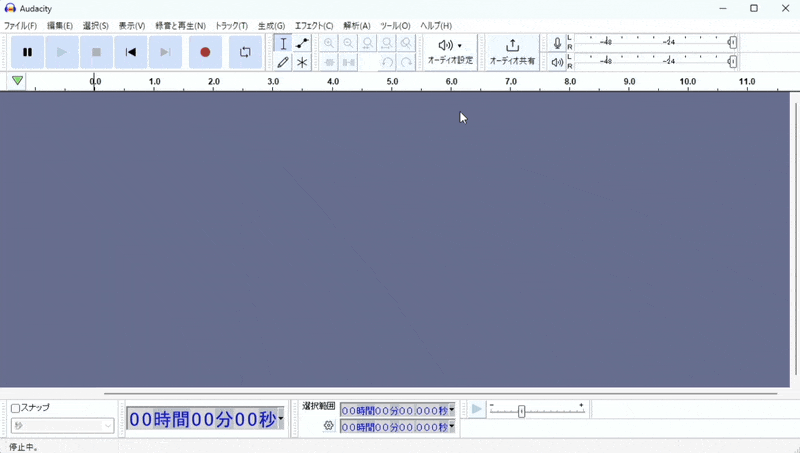Viewport: 800px width, 453px height.
Task: Click the Undo arrow icon
Action: (x=387, y=62)
